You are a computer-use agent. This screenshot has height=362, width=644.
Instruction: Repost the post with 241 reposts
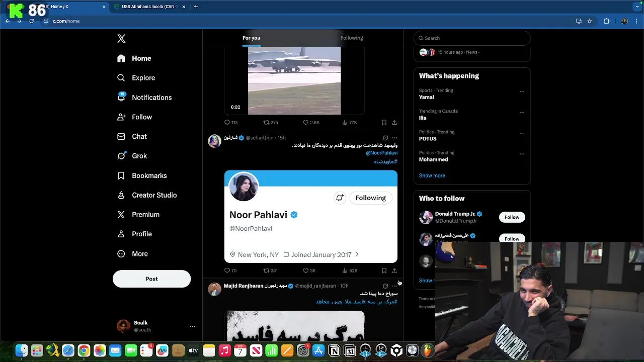(271, 270)
